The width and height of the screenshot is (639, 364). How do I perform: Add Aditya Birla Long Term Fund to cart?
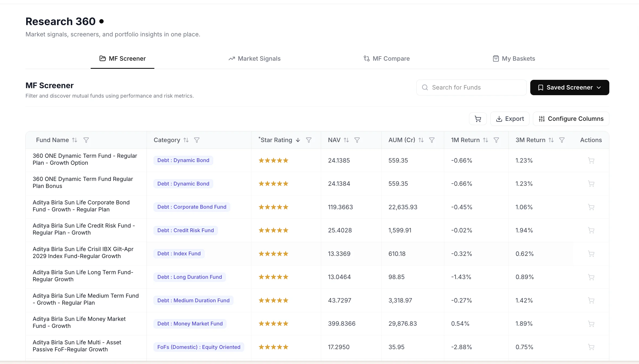coord(591,277)
